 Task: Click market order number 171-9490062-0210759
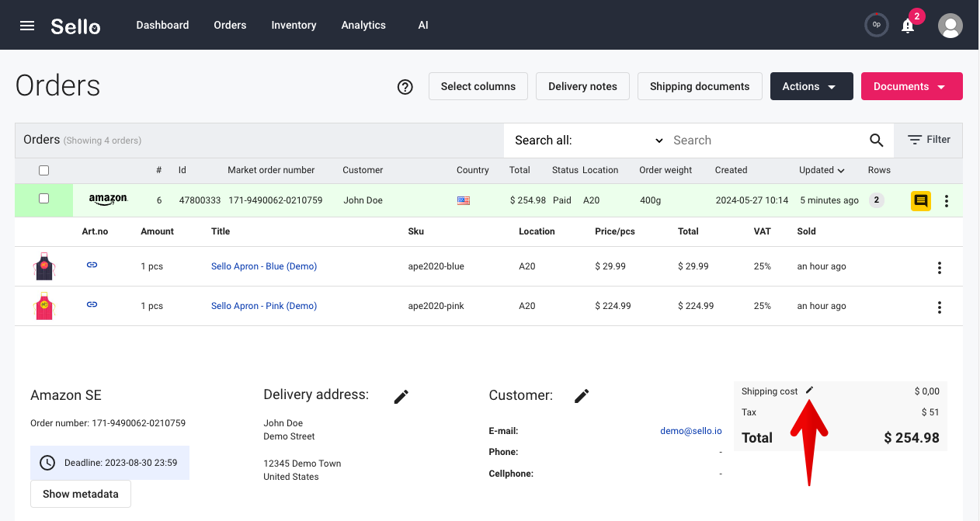[276, 200]
